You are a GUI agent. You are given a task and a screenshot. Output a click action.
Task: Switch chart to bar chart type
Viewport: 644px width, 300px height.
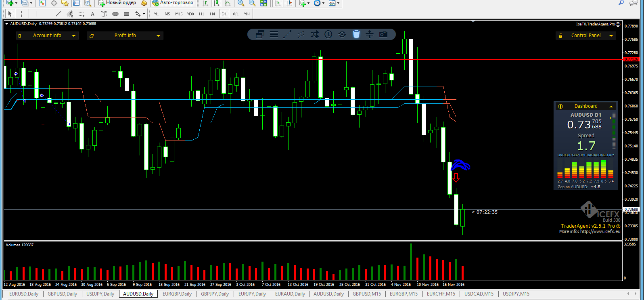pyautogui.click(x=205, y=3)
